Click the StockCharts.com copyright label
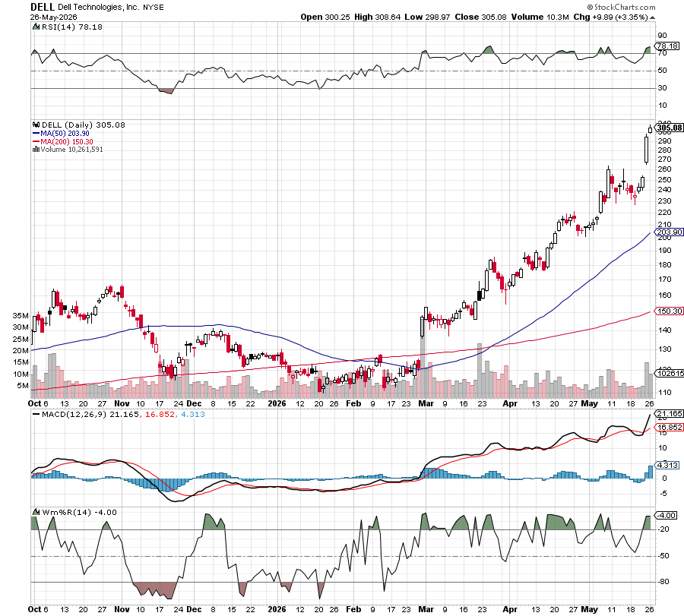The height and width of the screenshot is (616, 684). (621, 7)
